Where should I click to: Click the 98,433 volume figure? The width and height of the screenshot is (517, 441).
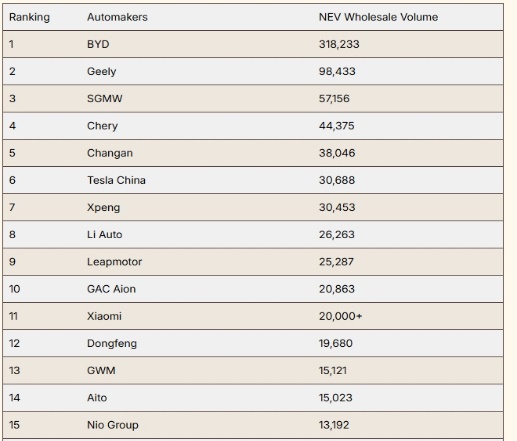point(337,72)
